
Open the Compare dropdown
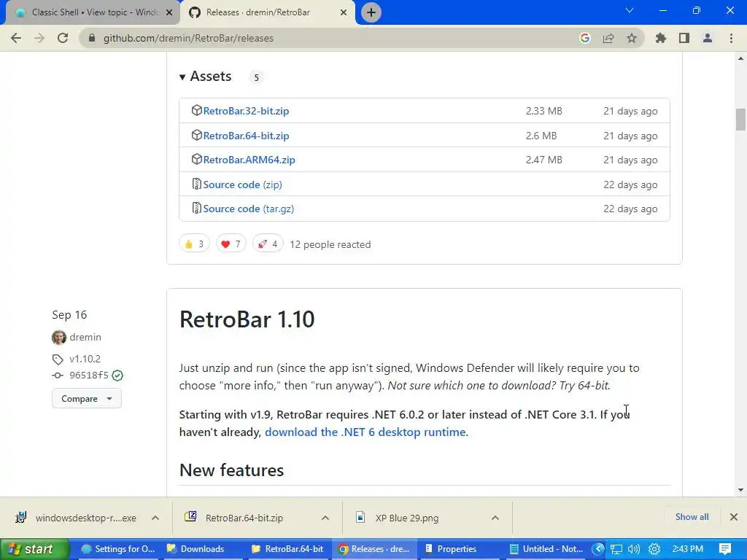click(x=87, y=399)
